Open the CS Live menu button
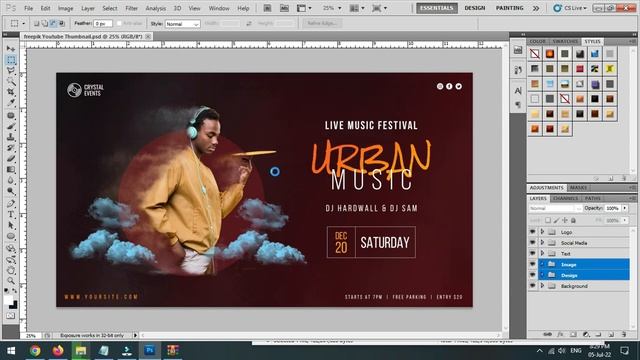 pos(570,8)
